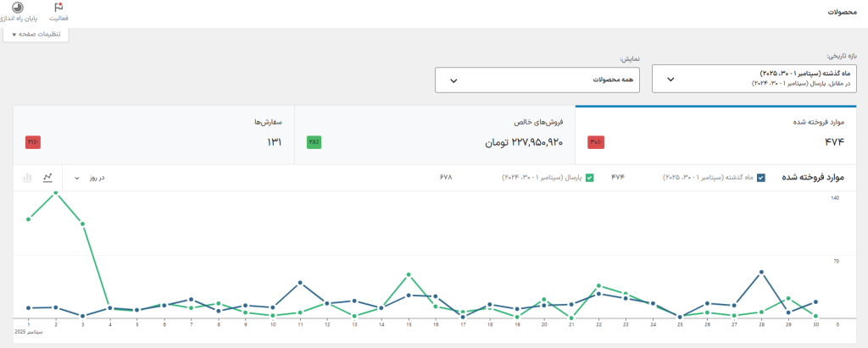The image size is (868, 348).
Task: Open the در روز interval dropdown
Action: [91, 178]
